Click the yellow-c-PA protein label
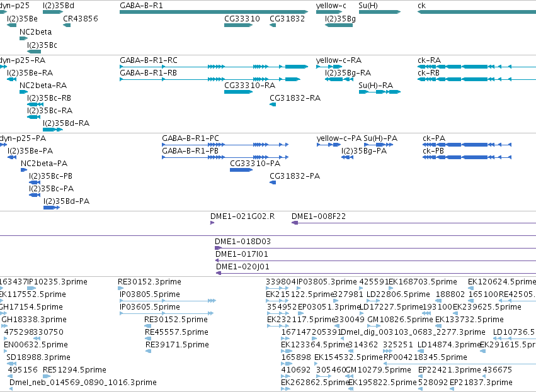 pos(339,138)
